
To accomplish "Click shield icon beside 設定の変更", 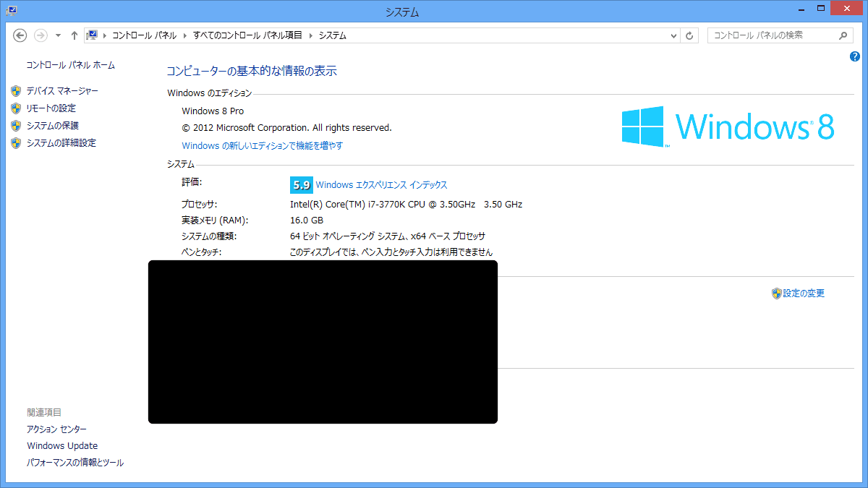I will [777, 294].
